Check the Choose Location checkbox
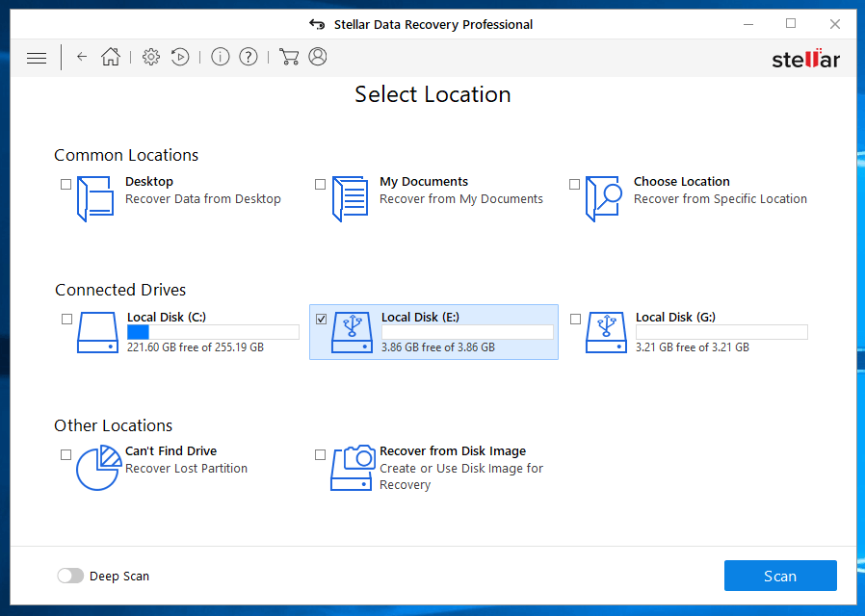Screen dimensions: 865x616 574,184
